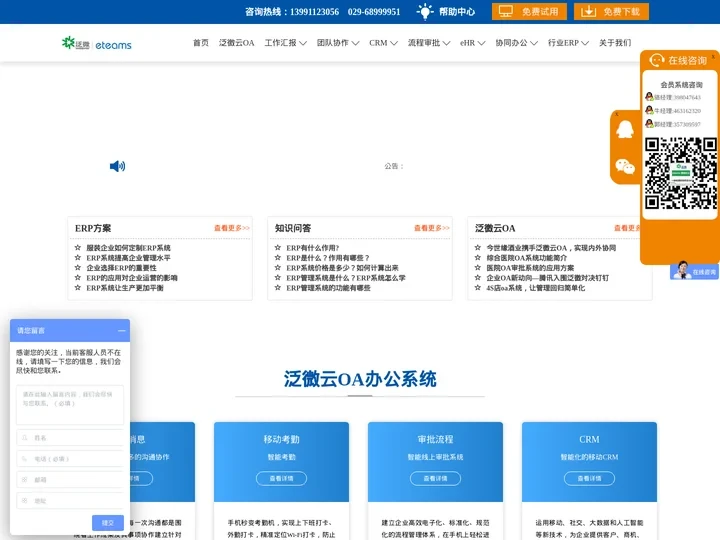Open article ERP系统提高企业管理水平
The width and height of the screenshot is (720, 540).
click(x=129, y=258)
